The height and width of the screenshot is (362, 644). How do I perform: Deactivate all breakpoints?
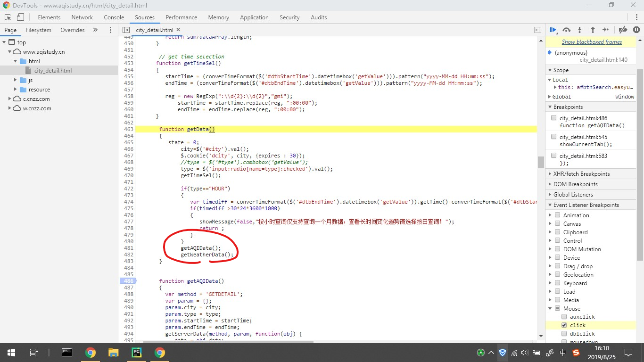[623, 30]
